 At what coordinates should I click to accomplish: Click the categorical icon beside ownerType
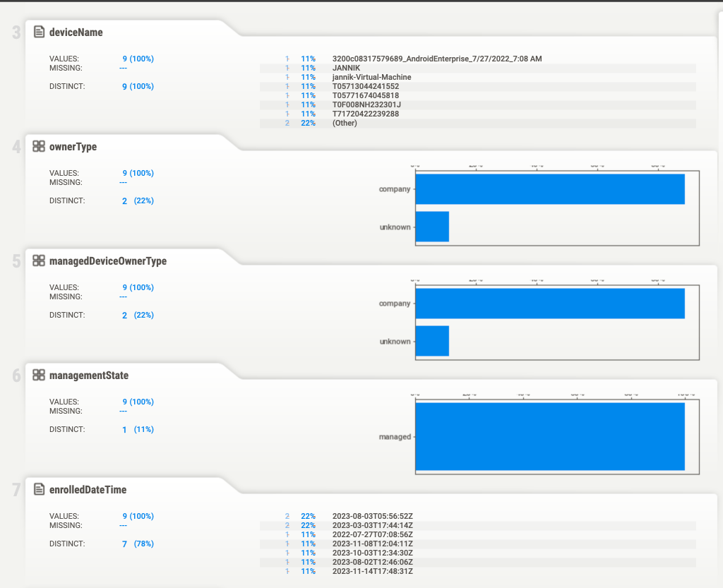point(40,146)
